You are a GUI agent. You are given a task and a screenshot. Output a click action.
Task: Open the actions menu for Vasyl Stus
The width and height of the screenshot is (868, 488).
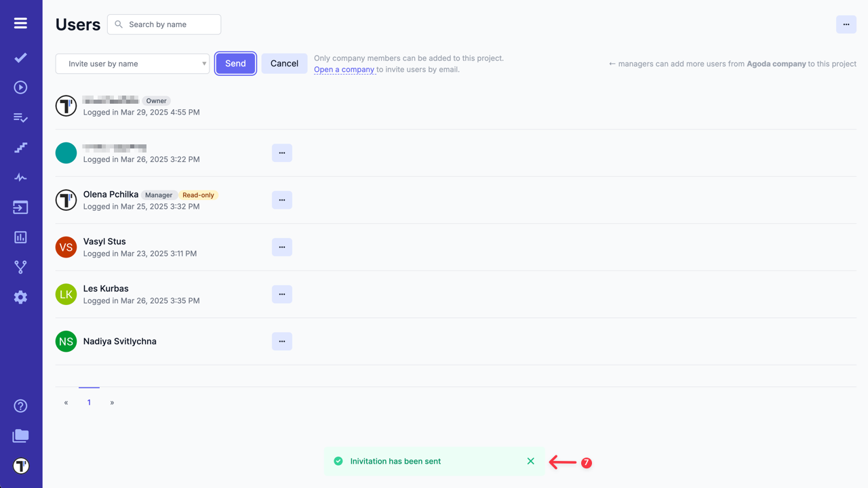point(281,247)
